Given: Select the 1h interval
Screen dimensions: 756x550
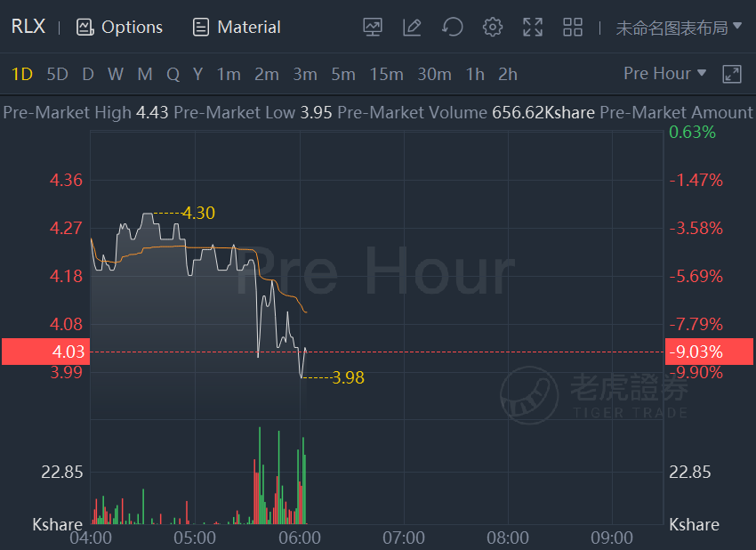Looking at the screenshot, I should 474,74.
